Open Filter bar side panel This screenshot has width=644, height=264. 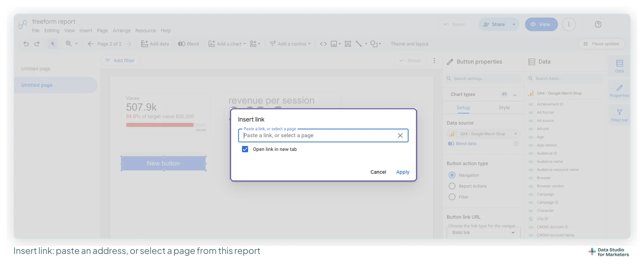(x=619, y=115)
